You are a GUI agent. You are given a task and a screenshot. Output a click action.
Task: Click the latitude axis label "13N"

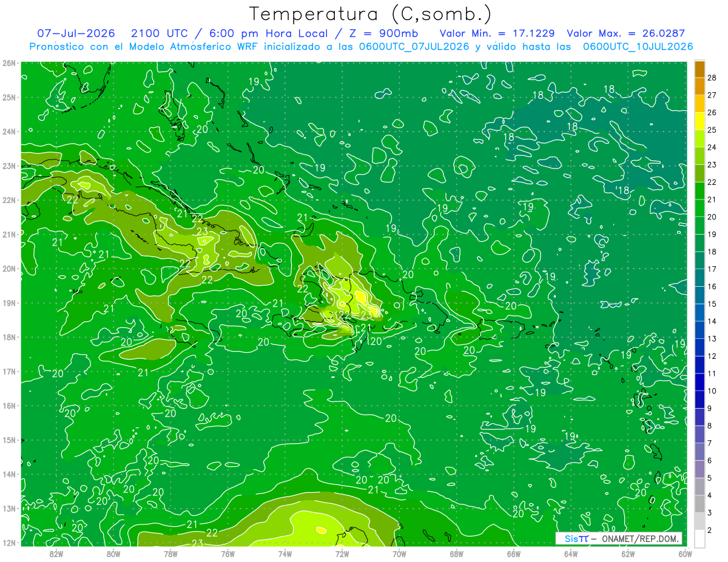point(8,508)
